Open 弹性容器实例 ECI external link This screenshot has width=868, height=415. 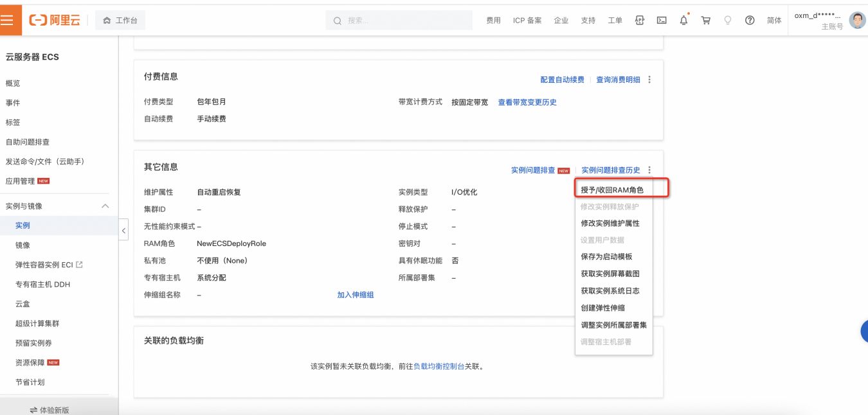pos(49,265)
